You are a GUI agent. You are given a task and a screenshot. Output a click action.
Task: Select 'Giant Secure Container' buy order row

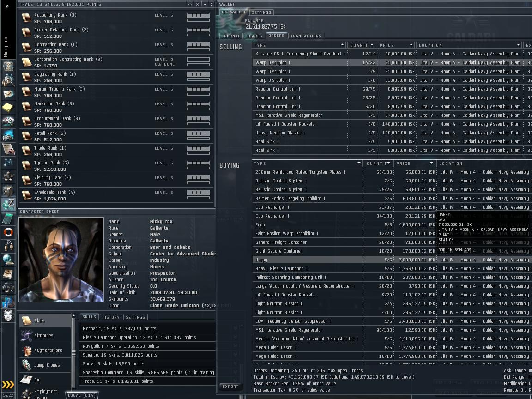click(x=392, y=251)
